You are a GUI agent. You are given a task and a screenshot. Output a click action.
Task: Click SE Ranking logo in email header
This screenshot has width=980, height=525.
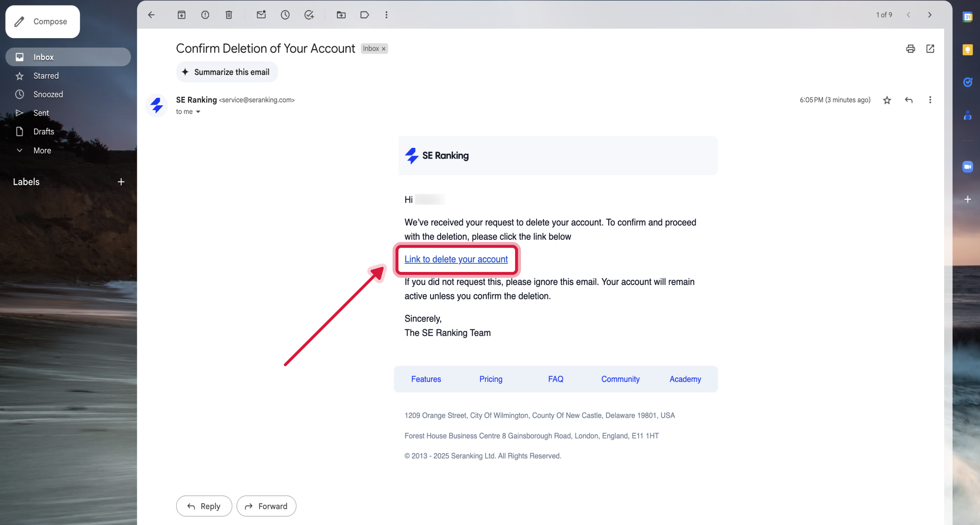click(437, 156)
